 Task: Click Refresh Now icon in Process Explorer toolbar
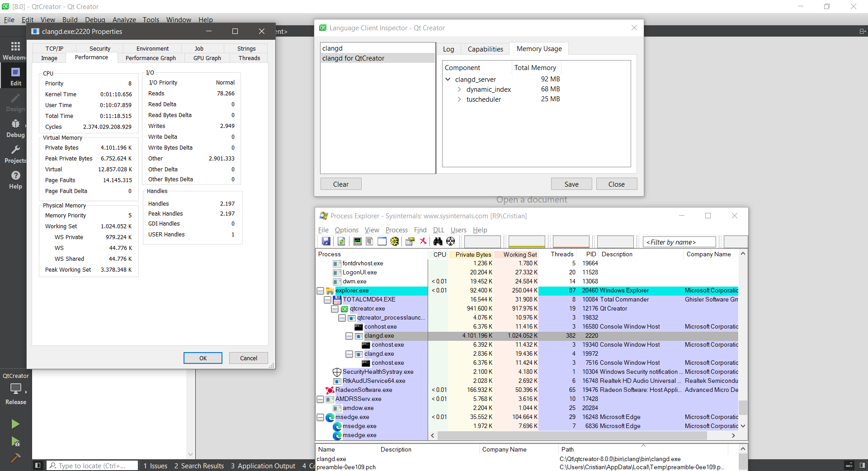[x=341, y=241]
